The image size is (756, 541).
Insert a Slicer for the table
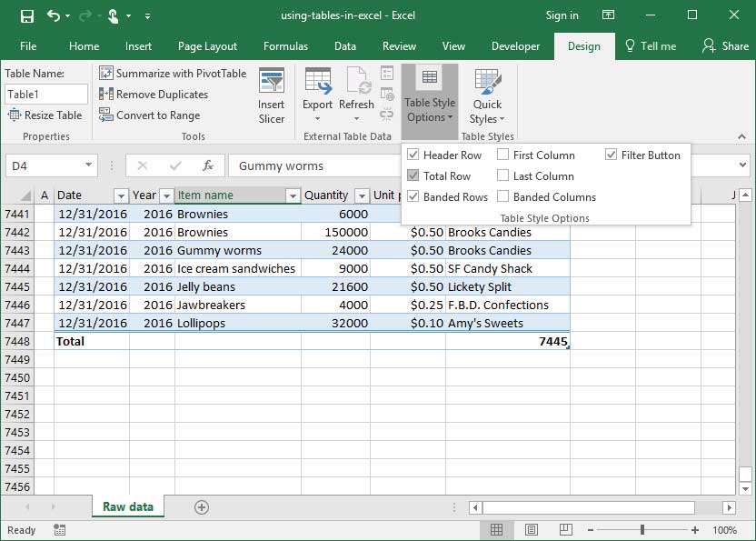271,95
